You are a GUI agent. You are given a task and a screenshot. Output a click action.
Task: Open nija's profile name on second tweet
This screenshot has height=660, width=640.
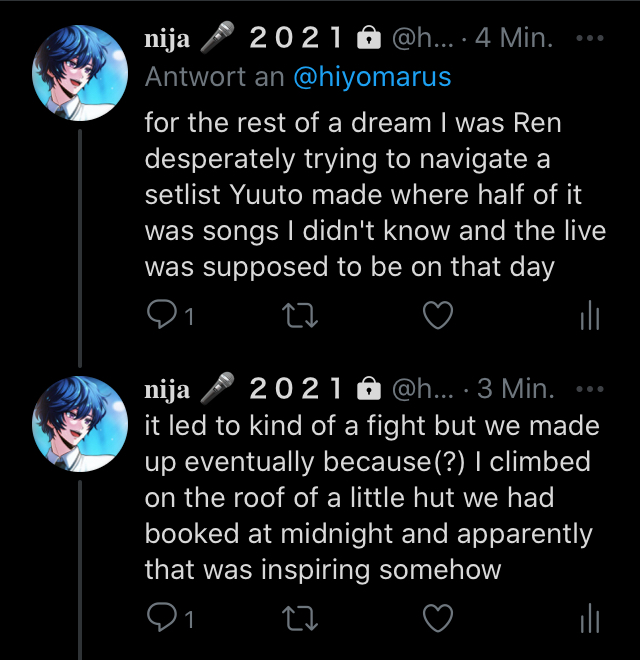coord(168,388)
